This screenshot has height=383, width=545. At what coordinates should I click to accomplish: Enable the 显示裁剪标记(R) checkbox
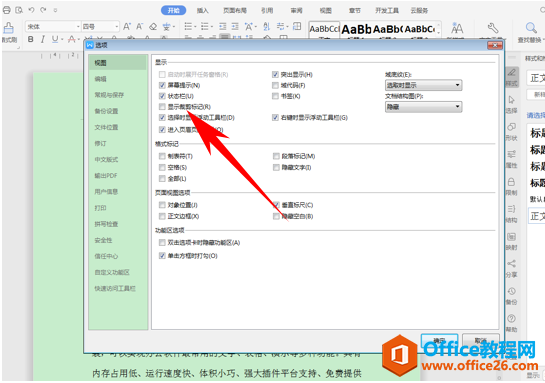[162, 107]
